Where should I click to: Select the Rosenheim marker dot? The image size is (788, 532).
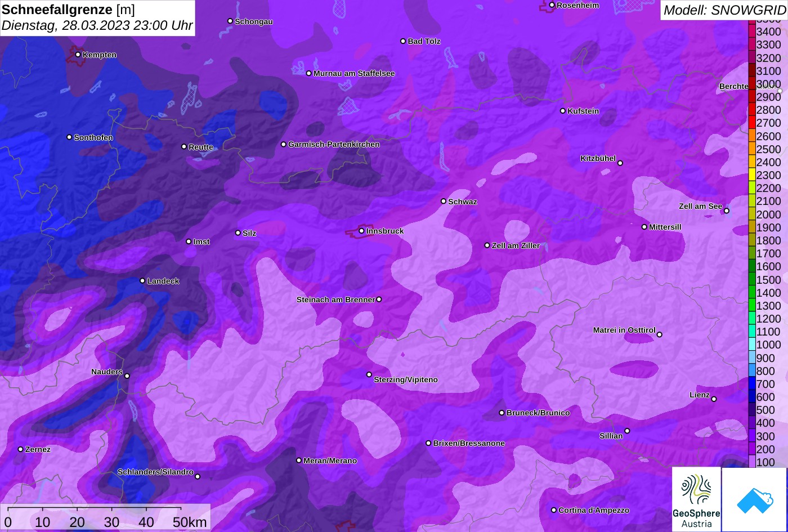click(x=552, y=5)
